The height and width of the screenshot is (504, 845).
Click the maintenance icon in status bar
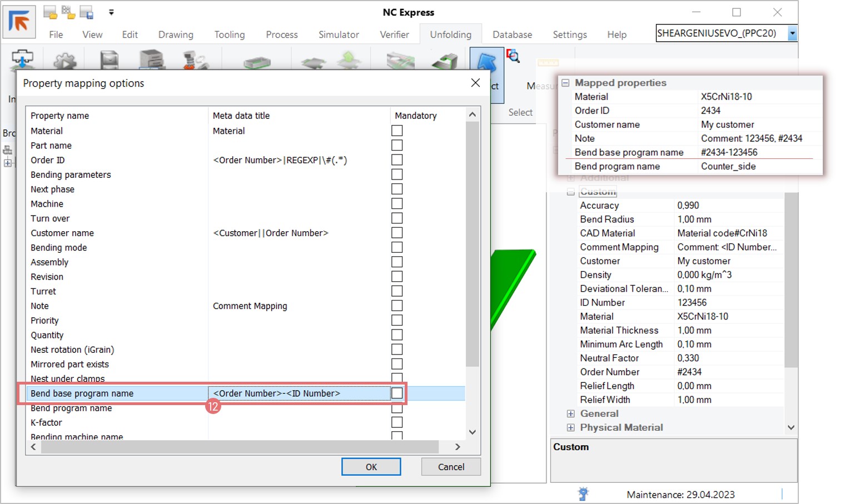[583, 493]
